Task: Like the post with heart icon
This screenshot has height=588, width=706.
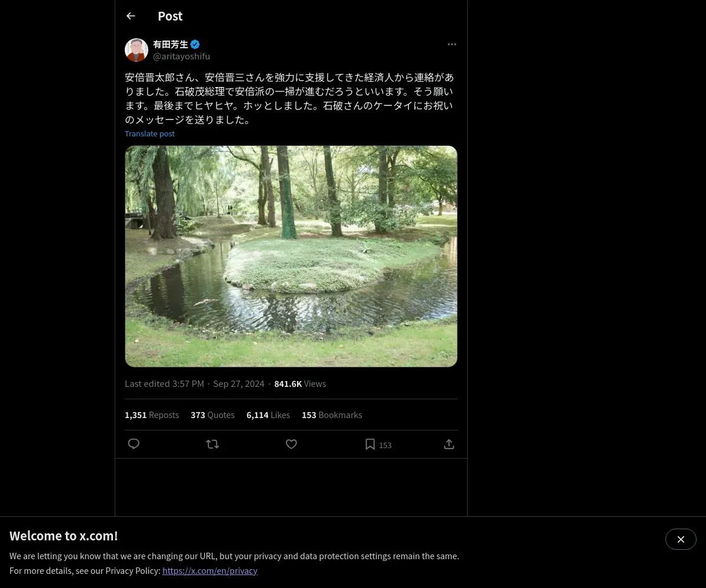Action: point(291,444)
